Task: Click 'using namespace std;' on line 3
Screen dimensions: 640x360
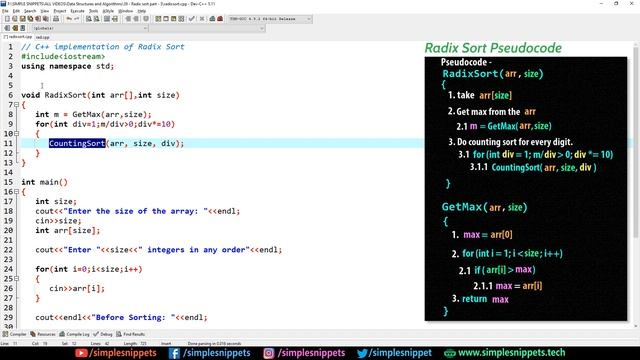Action: point(68,66)
